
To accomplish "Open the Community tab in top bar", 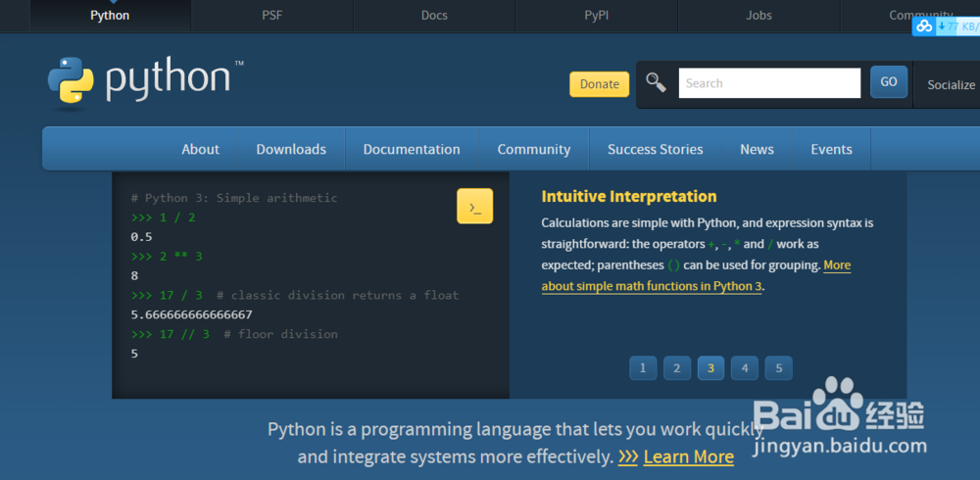I will (x=920, y=16).
